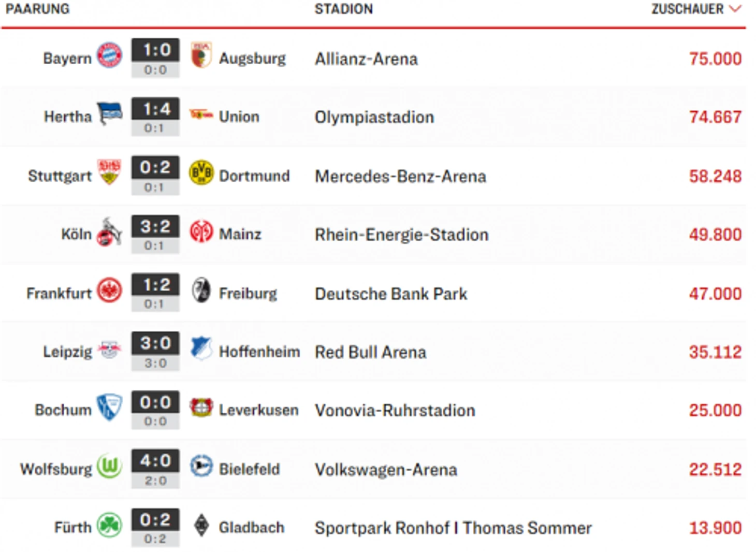Click the Union team name
This screenshot has width=756, height=552.
pos(239,117)
